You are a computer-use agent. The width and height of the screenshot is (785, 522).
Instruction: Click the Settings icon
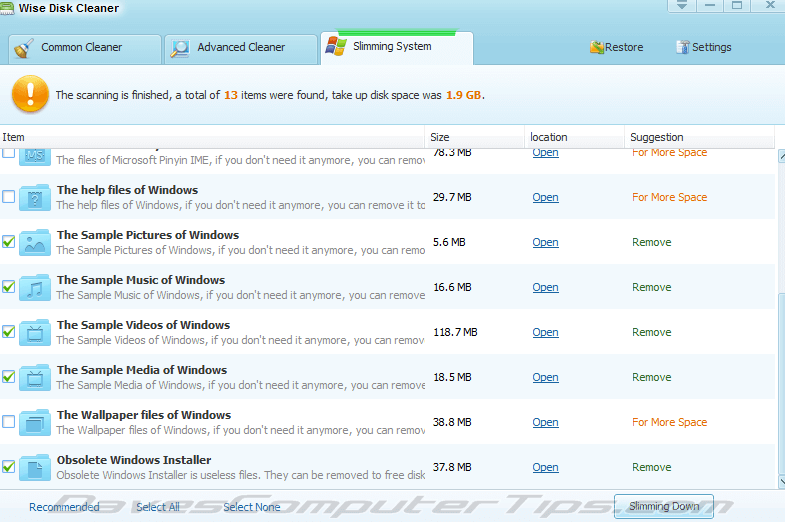click(683, 47)
